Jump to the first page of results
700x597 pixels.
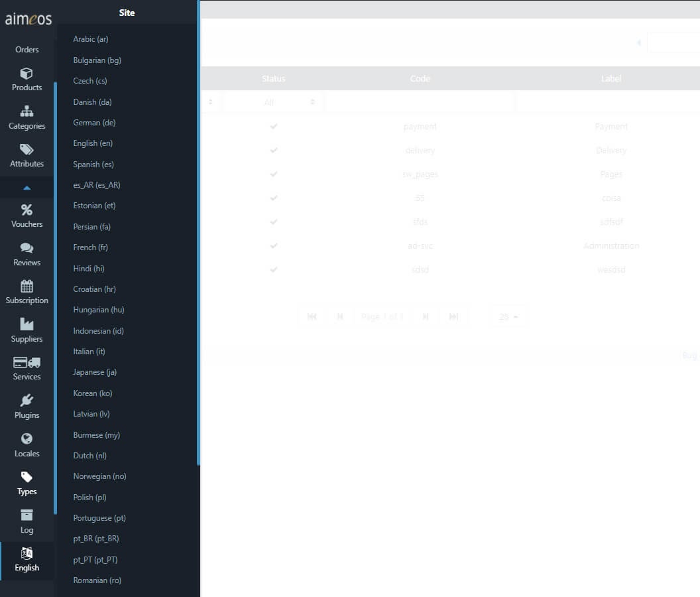pyautogui.click(x=312, y=316)
